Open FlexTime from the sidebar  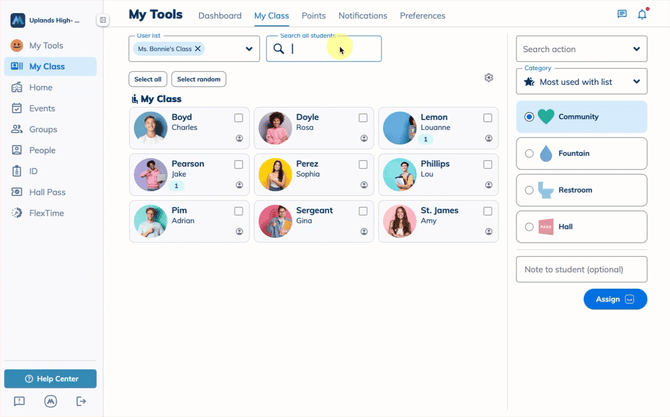46,213
